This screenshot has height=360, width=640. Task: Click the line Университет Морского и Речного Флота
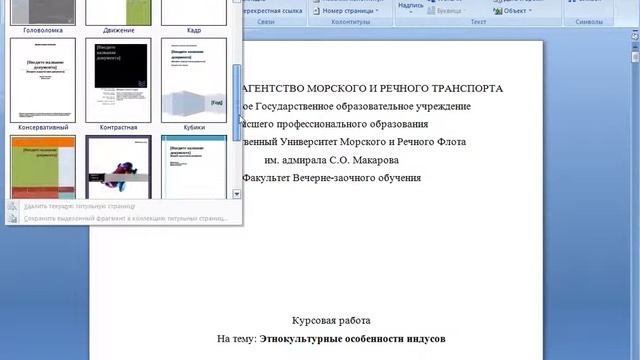tap(373, 142)
